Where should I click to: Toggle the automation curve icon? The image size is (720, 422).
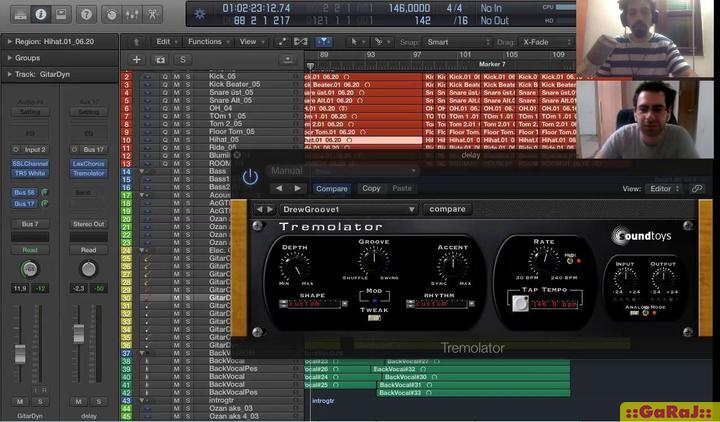pyautogui.click(x=281, y=42)
